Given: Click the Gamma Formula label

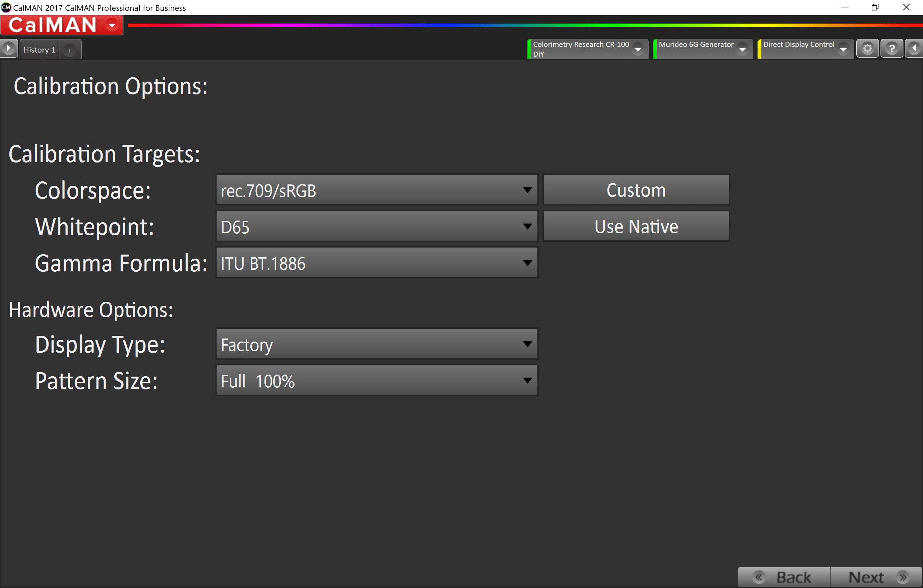Looking at the screenshot, I should tap(121, 263).
